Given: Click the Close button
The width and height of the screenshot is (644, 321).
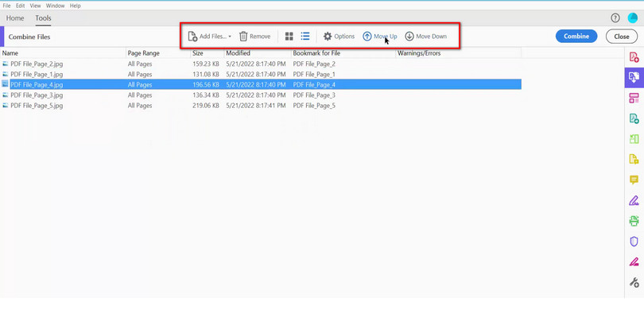Looking at the screenshot, I should (621, 37).
